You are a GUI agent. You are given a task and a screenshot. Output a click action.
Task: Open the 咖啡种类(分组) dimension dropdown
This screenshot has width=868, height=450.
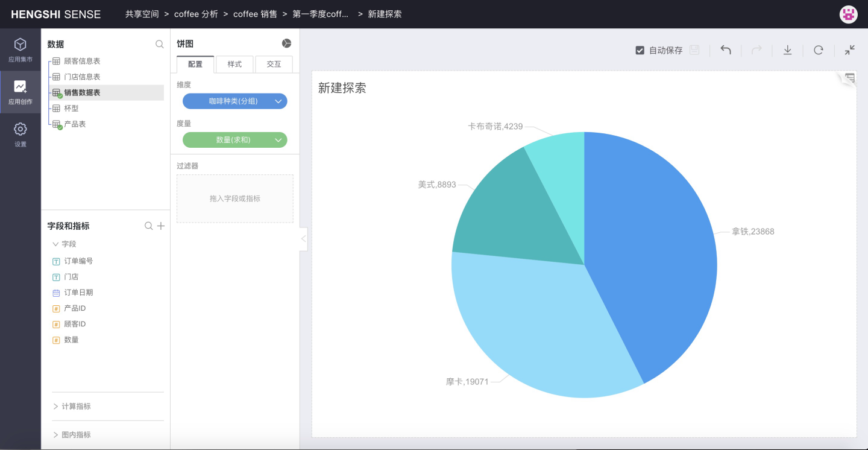(x=278, y=101)
